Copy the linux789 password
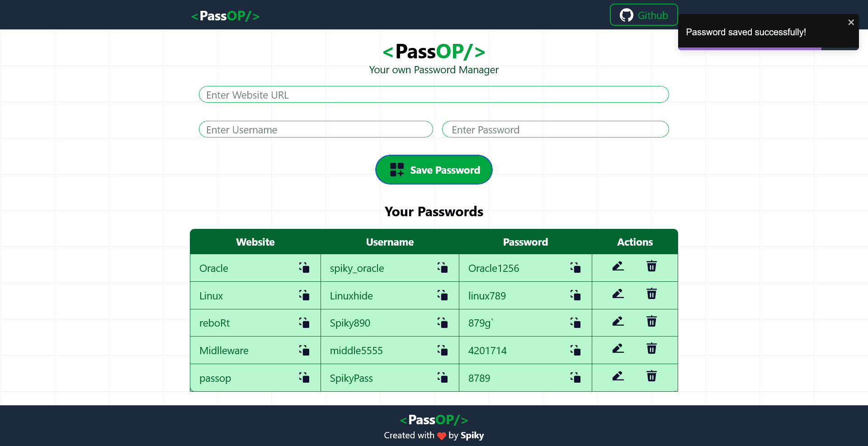 (x=576, y=295)
